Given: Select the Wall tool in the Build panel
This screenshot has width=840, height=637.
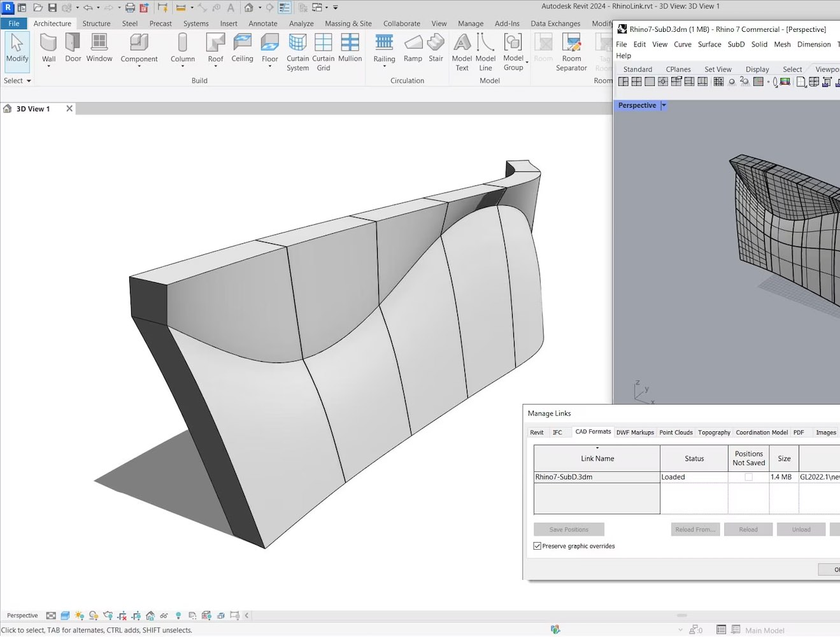Looking at the screenshot, I should 48,48.
